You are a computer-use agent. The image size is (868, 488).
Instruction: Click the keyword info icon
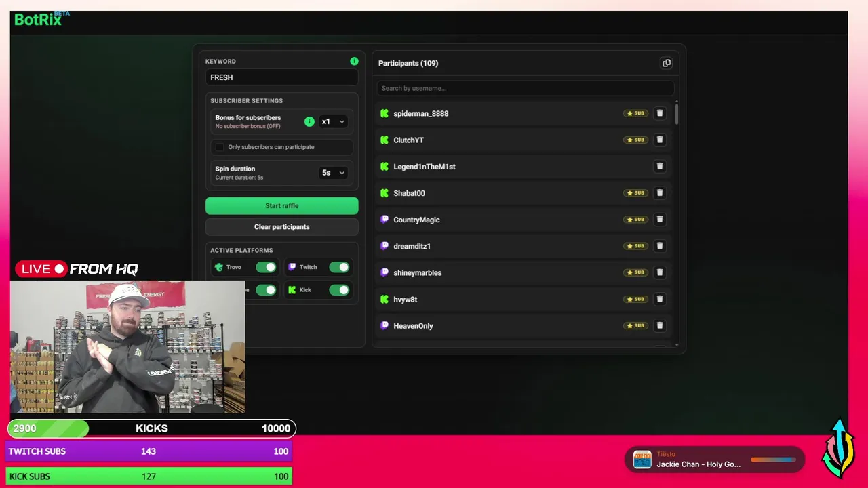354,61
